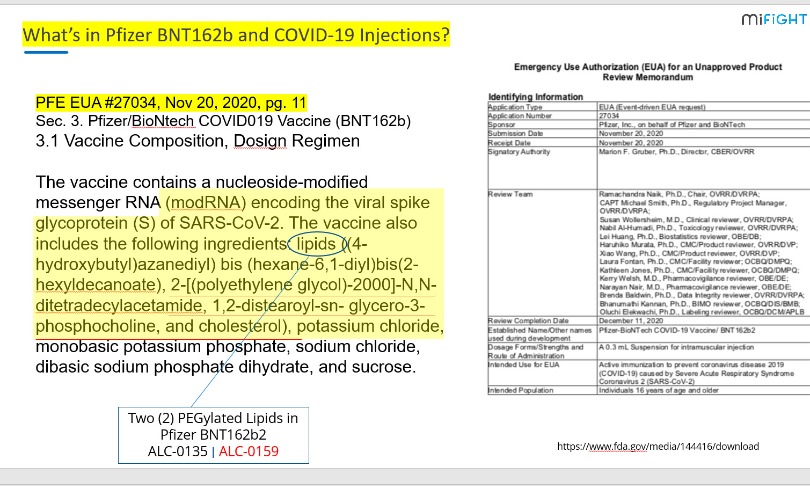810x486 pixels.
Task: Click the misspelled word "Dosign" in the heading
Action: 260,141
